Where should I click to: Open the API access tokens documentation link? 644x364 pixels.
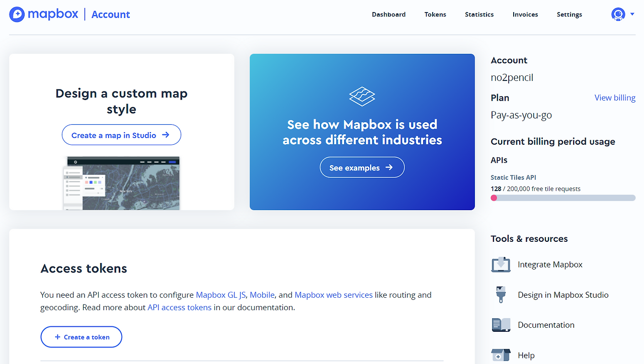[x=179, y=307]
